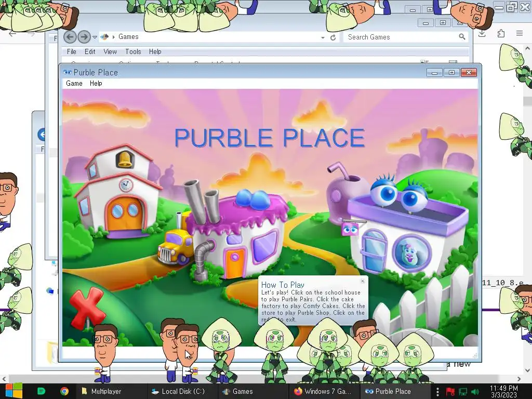Open the Game menu in Purble Place

tap(74, 84)
